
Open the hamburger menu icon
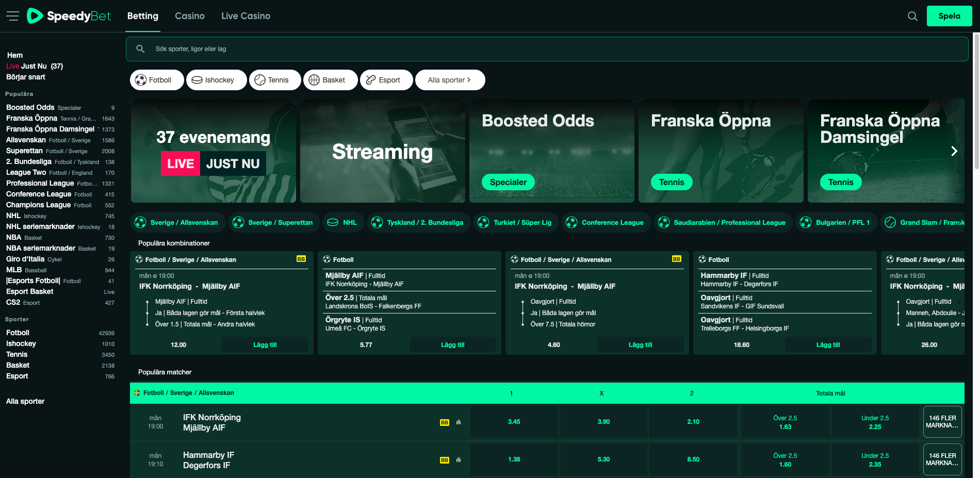pyautogui.click(x=12, y=16)
